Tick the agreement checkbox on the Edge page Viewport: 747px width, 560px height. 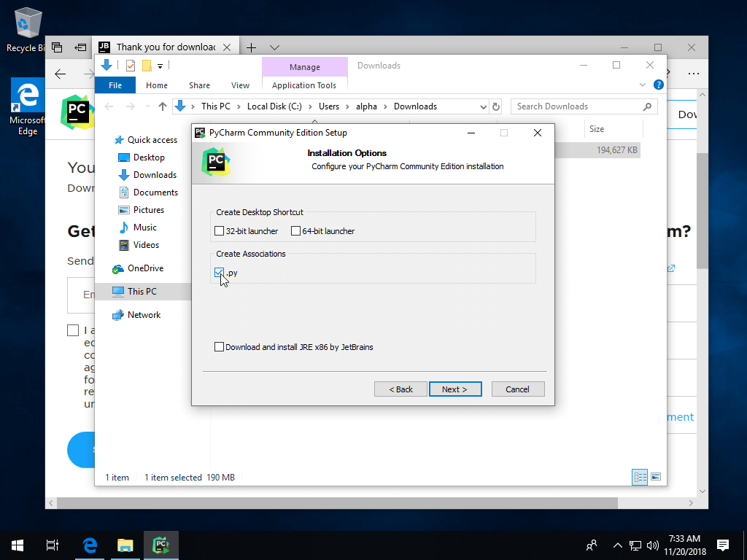click(x=73, y=330)
